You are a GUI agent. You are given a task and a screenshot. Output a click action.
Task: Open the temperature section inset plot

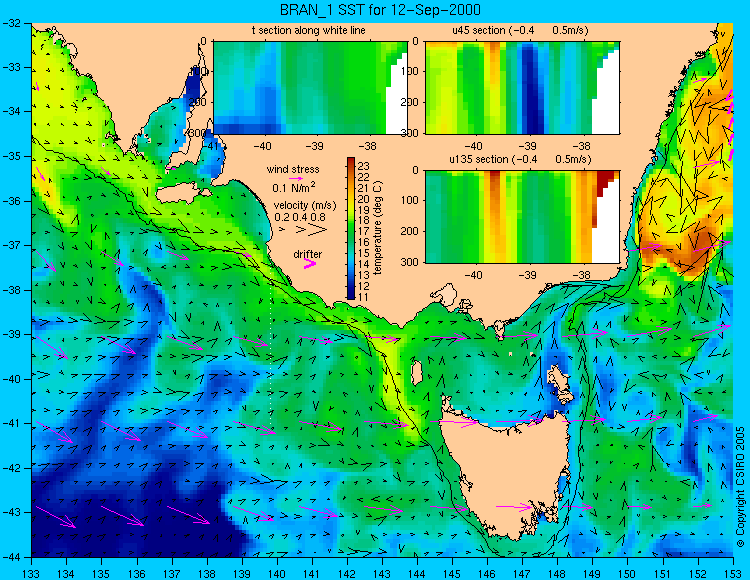(x=310, y=88)
